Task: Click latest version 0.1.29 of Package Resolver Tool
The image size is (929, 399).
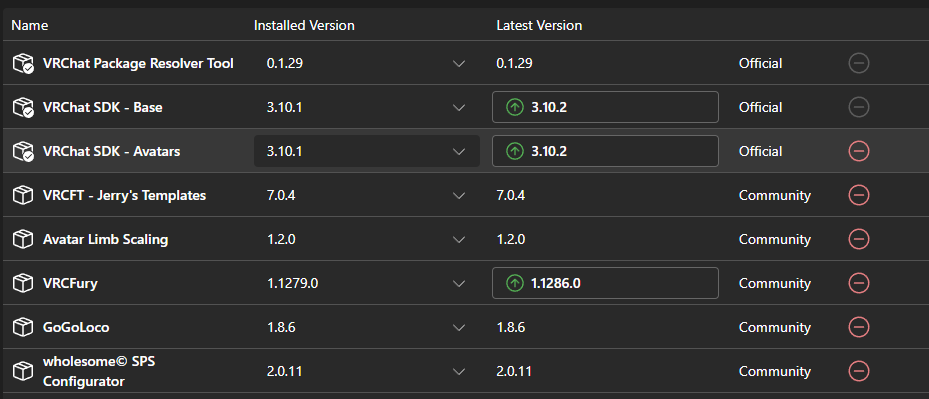Action: [514, 63]
